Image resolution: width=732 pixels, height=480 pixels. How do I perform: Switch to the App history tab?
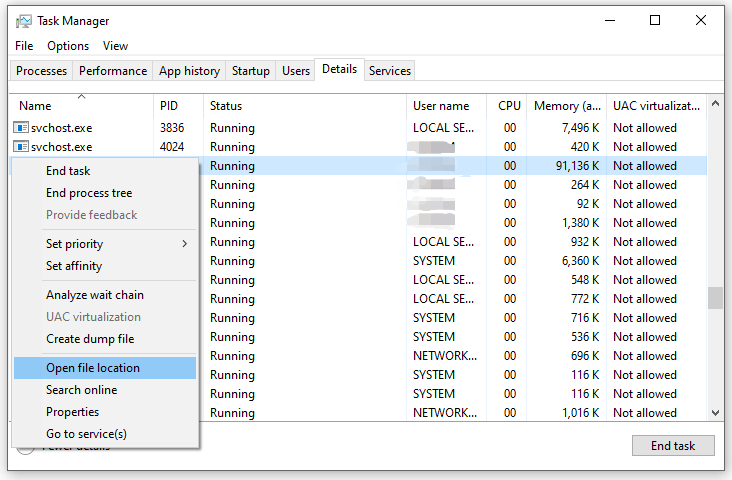tap(189, 71)
